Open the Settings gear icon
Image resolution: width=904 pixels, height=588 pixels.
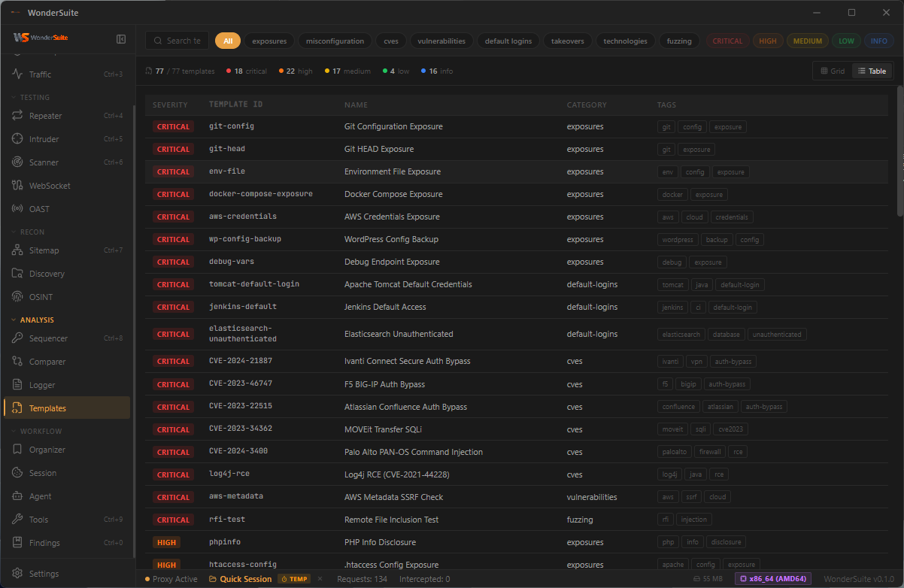pyautogui.click(x=17, y=574)
